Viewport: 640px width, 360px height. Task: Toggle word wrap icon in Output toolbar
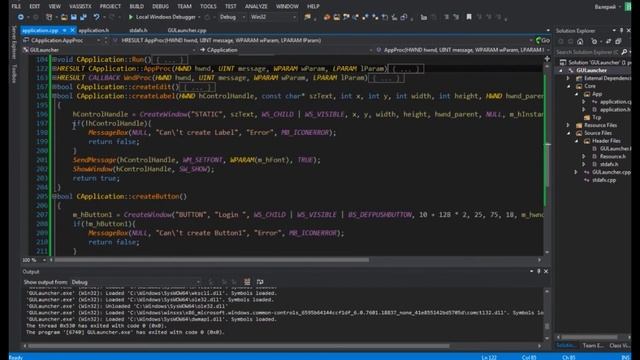pos(260,282)
